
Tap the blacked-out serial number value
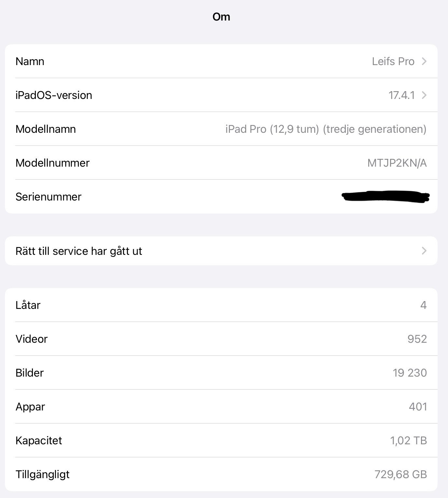coord(386,197)
